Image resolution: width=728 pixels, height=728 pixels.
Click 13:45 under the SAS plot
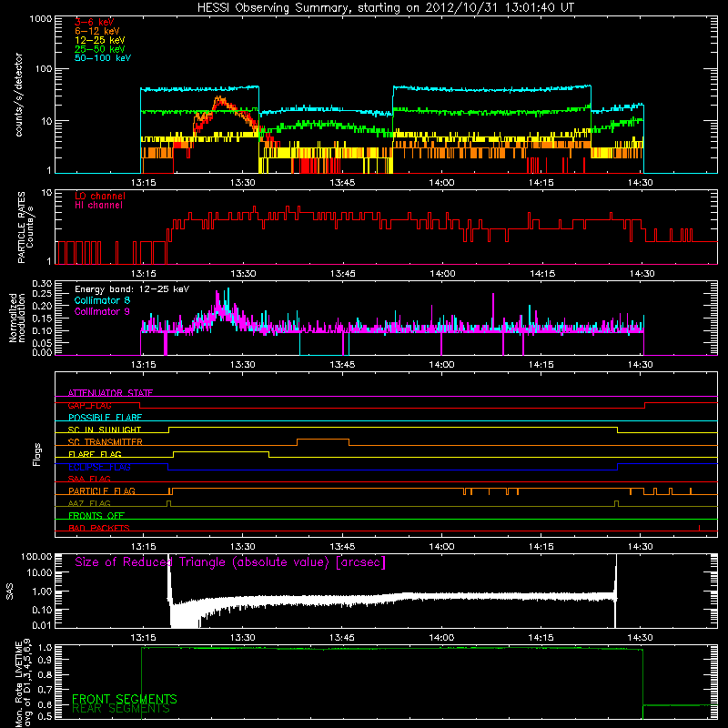click(342, 638)
